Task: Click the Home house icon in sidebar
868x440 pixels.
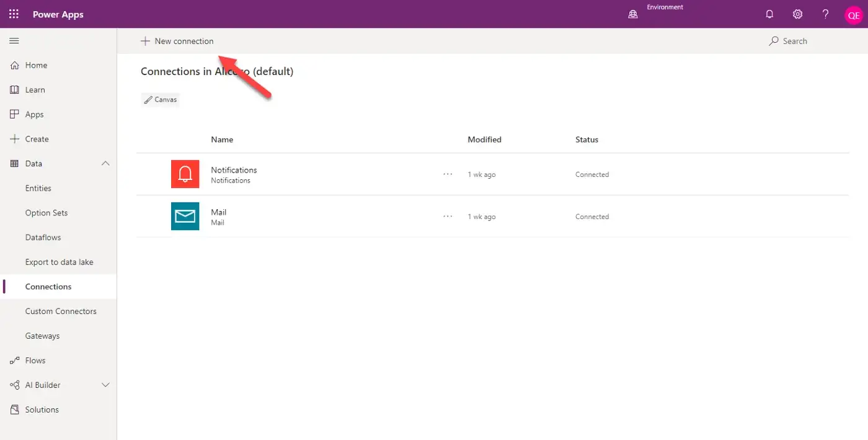Action: [x=15, y=65]
